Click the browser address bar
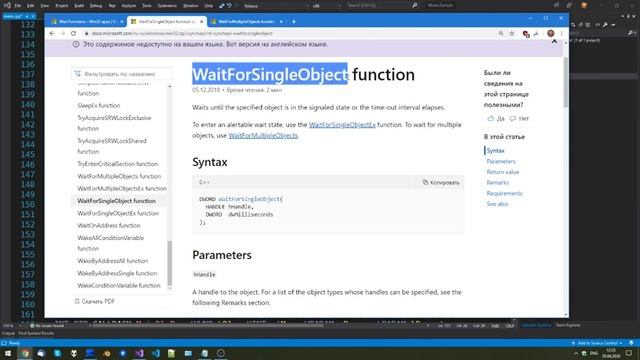 (x=286, y=33)
